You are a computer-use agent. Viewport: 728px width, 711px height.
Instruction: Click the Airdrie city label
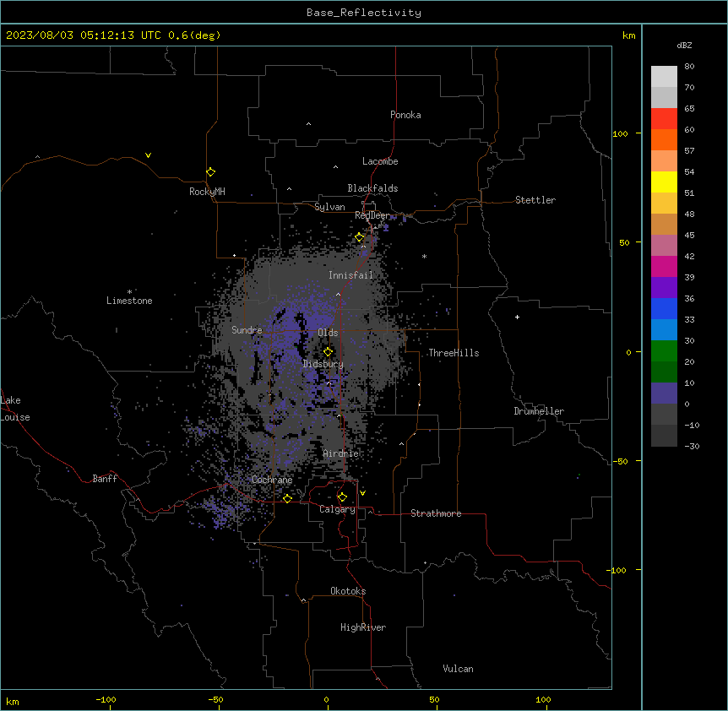(x=341, y=453)
